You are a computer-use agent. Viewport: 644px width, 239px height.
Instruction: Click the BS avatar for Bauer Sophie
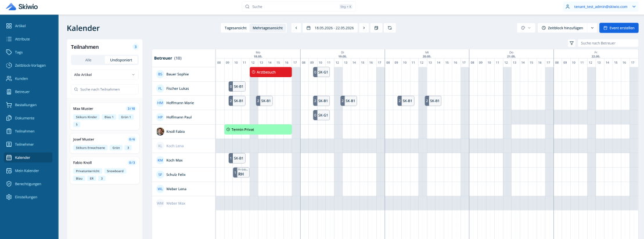pyautogui.click(x=160, y=74)
